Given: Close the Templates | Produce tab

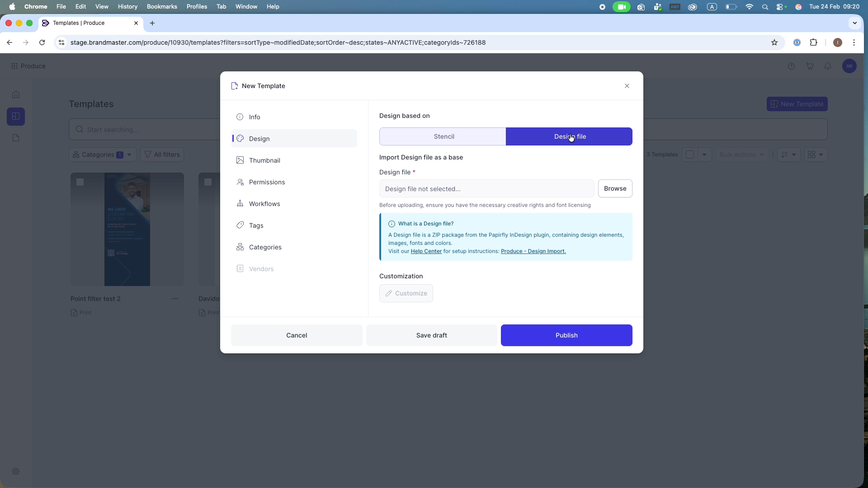Looking at the screenshot, I should tap(136, 23).
